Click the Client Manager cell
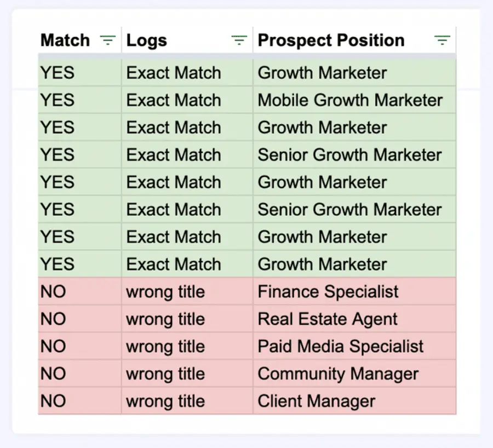493x448 pixels. tap(354, 401)
